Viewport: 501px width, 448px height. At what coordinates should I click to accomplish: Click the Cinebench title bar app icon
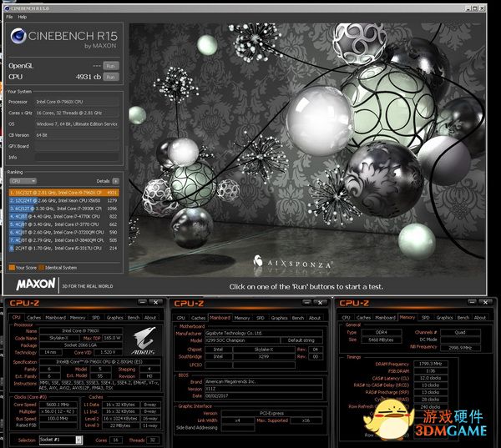tap(7, 8)
